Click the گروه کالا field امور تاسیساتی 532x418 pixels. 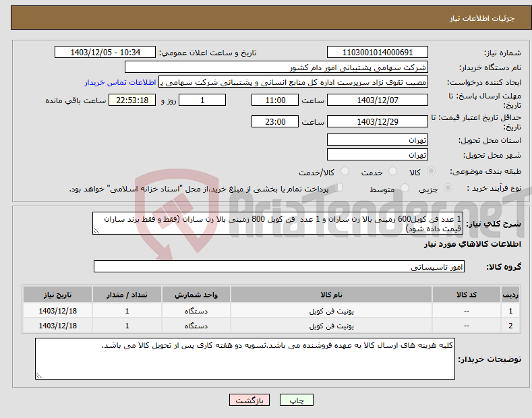279,267
